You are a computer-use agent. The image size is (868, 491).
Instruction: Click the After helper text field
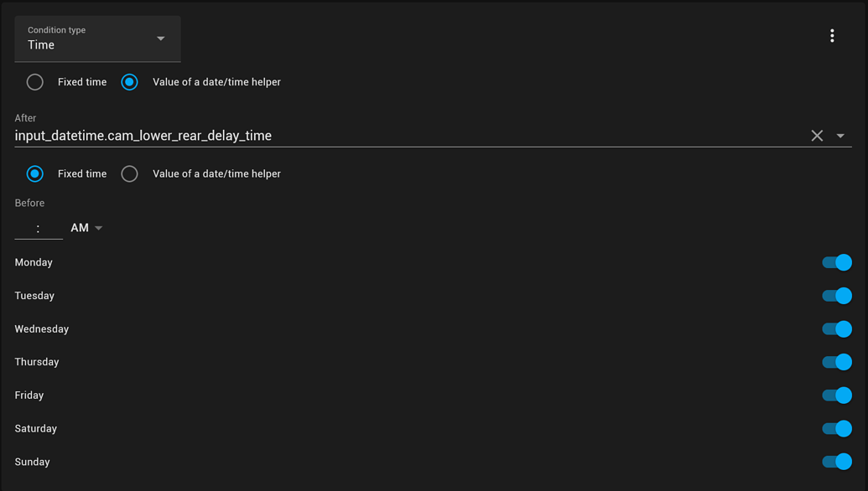pos(335,135)
